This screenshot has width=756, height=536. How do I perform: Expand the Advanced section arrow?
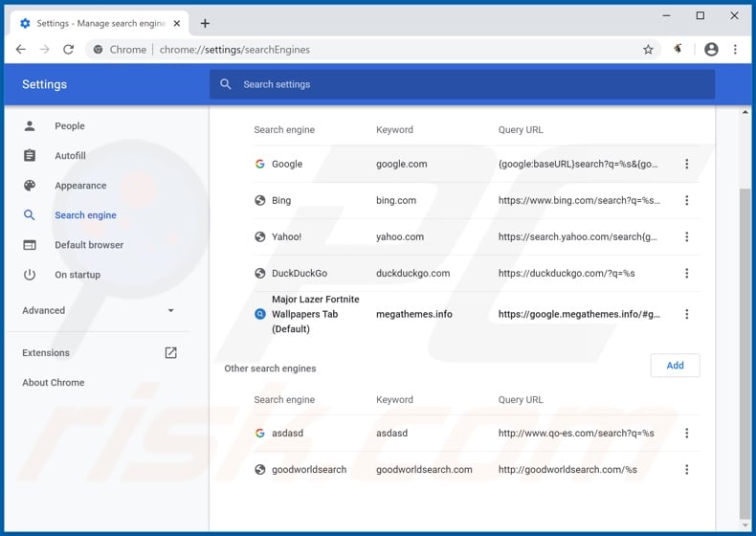(x=170, y=310)
